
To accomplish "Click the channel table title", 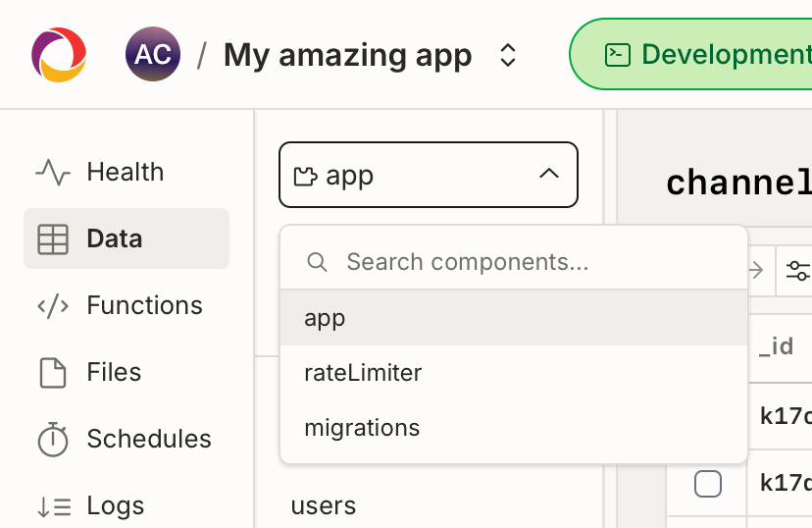I will (x=739, y=183).
